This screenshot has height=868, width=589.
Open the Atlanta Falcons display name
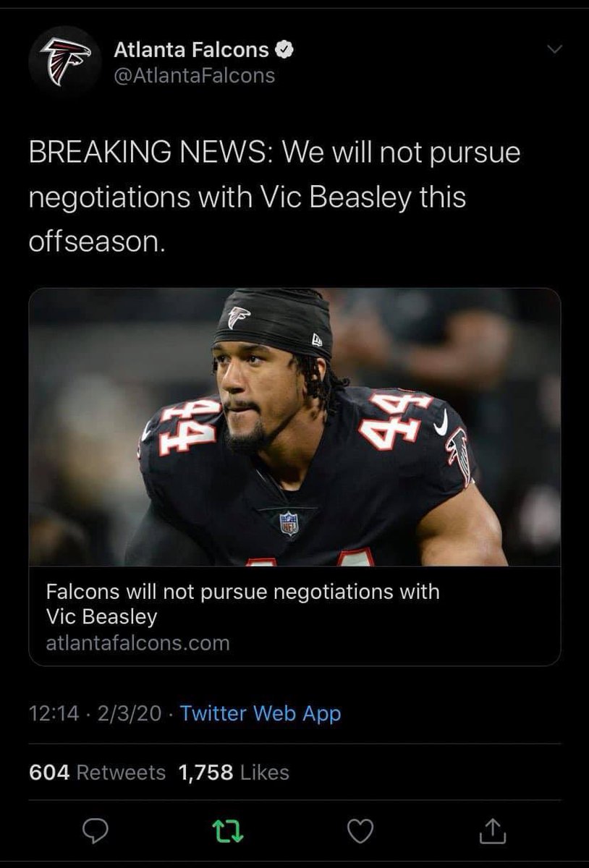click(192, 50)
